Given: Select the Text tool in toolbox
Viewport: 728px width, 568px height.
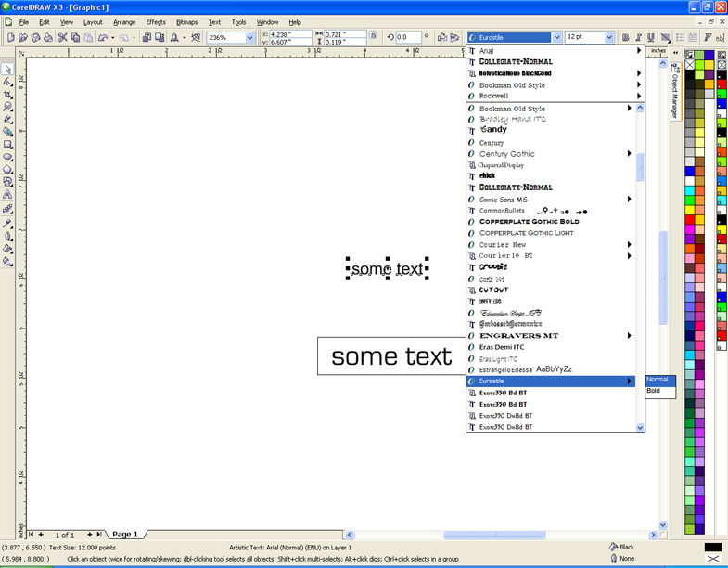Looking at the screenshot, I should [7, 195].
